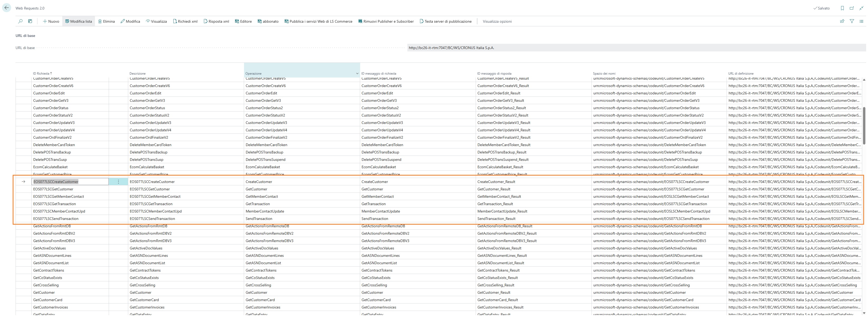Open the filter pane funnel icon
The image size is (868, 318).
(x=852, y=21)
